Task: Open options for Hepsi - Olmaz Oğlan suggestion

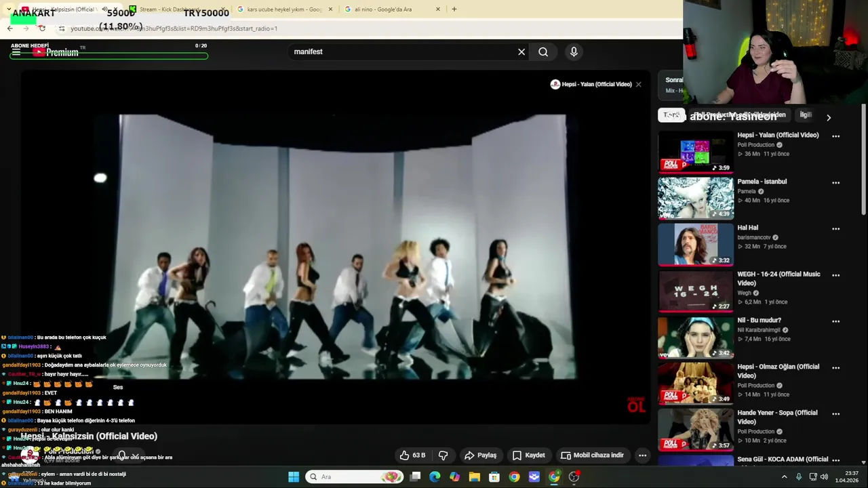Action: tap(835, 367)
